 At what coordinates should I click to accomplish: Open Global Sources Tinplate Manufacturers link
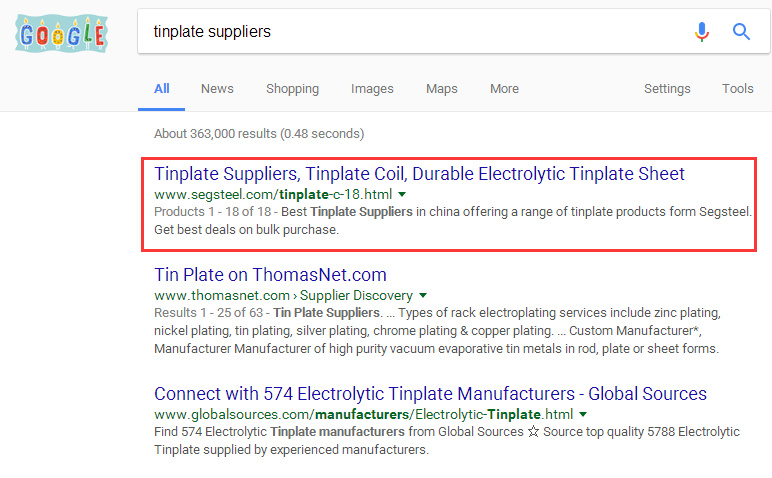pos(430,394)
